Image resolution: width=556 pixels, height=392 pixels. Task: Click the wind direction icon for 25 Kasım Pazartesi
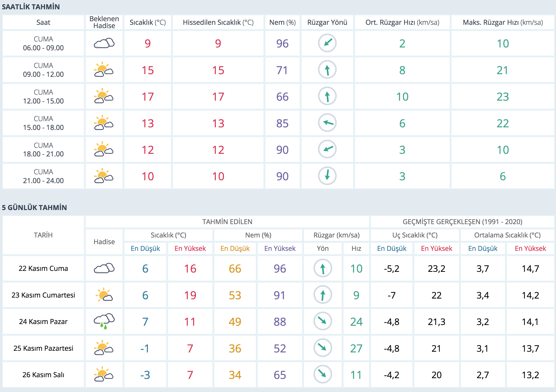pos(322,348)
